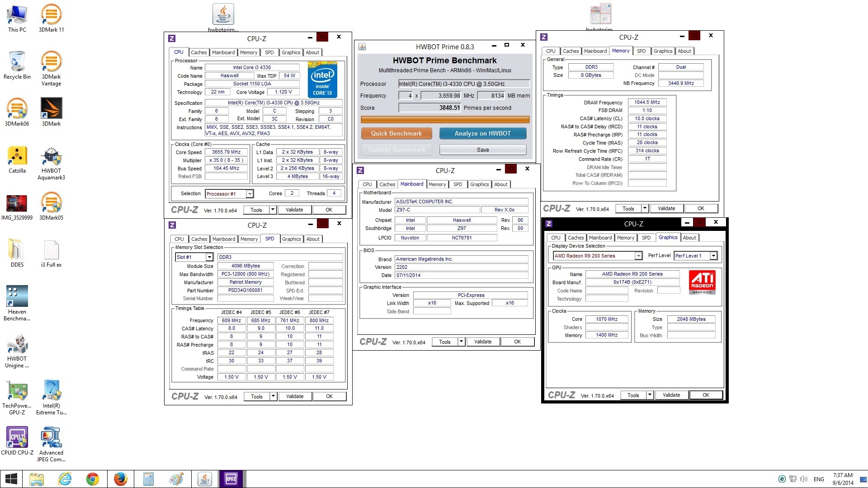
Task: Click the Quick Benchmark button
Action: [396, 133]
